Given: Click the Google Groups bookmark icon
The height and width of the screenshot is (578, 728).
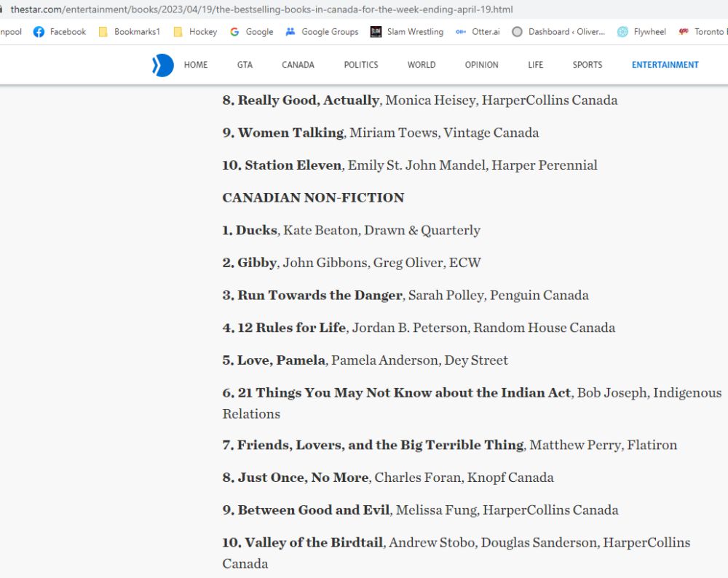Looking at the screenshot, I should tap(290, 31).
